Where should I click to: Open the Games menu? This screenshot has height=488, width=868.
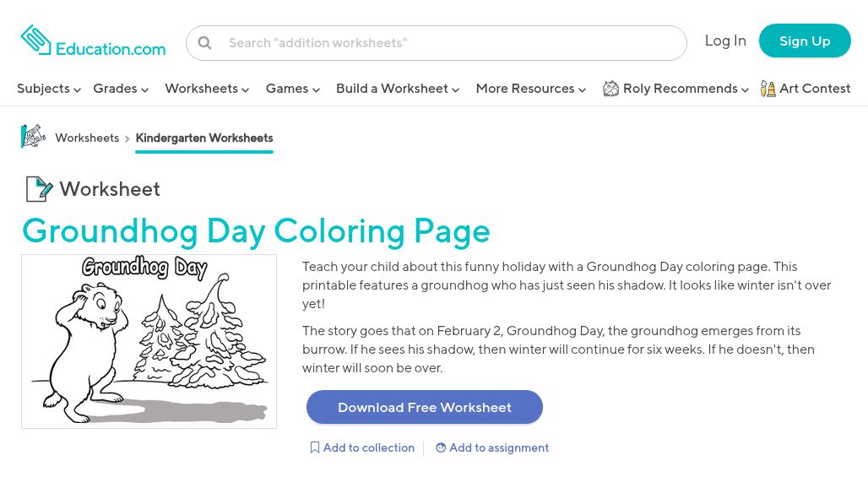292,89
